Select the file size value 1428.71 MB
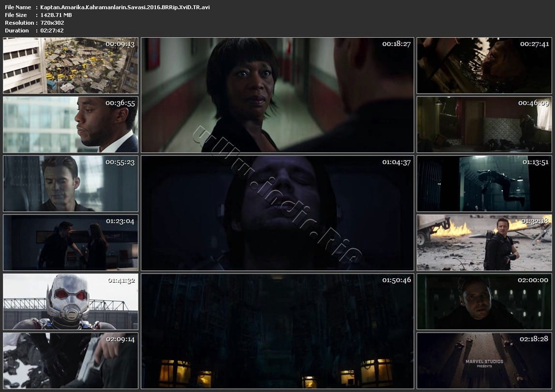Image resolution: width=555 pixels, height=392 pixels. click(x=56, y=15)
